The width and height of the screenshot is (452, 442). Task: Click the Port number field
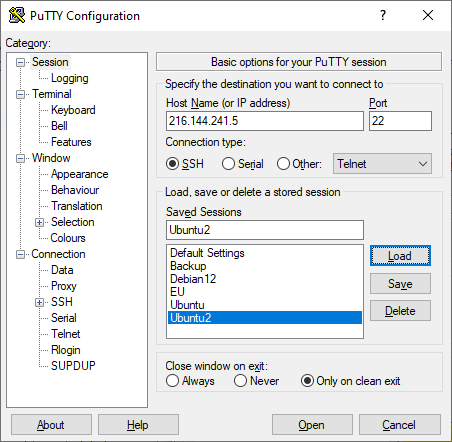point(400,121)
